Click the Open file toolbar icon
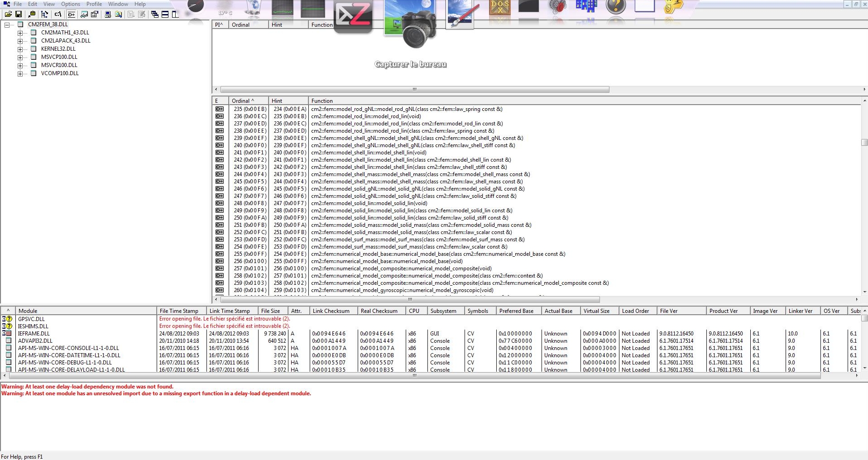 (x=8, y=14)
